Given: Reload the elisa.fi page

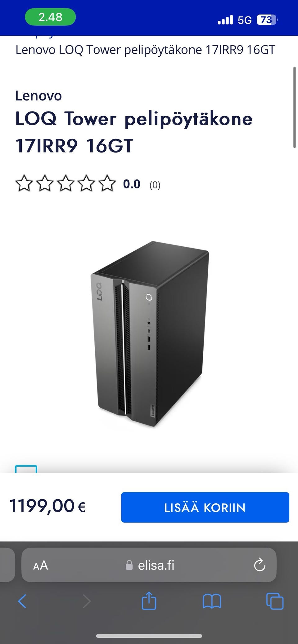Looking at the screenshot, I should pyautogui.click(x=260, y=565).
